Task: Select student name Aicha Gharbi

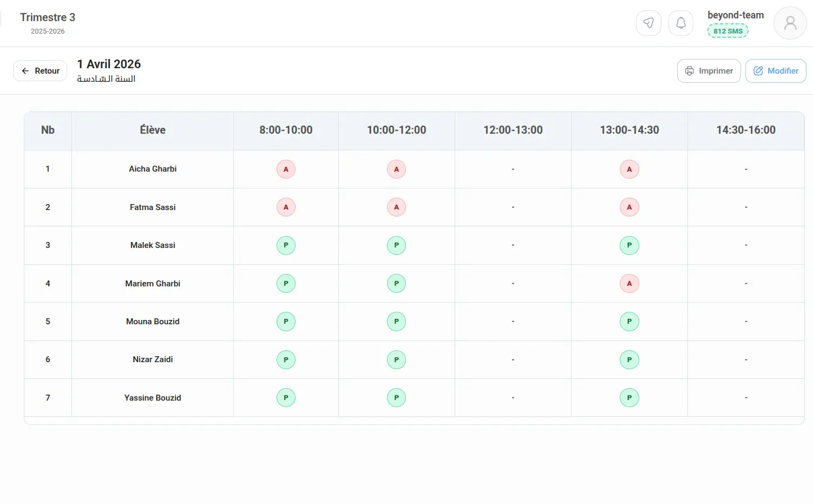Action: click(x=153, y=169)
